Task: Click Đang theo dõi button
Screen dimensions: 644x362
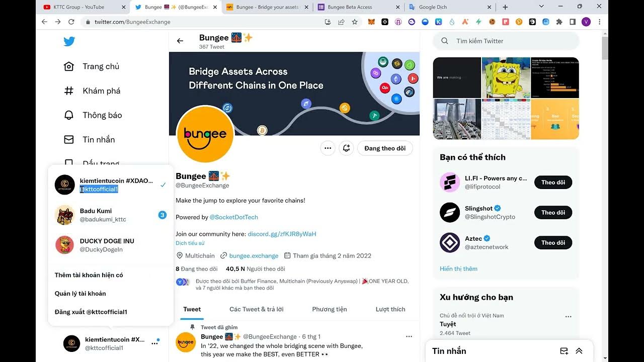Action: point(385,148)
